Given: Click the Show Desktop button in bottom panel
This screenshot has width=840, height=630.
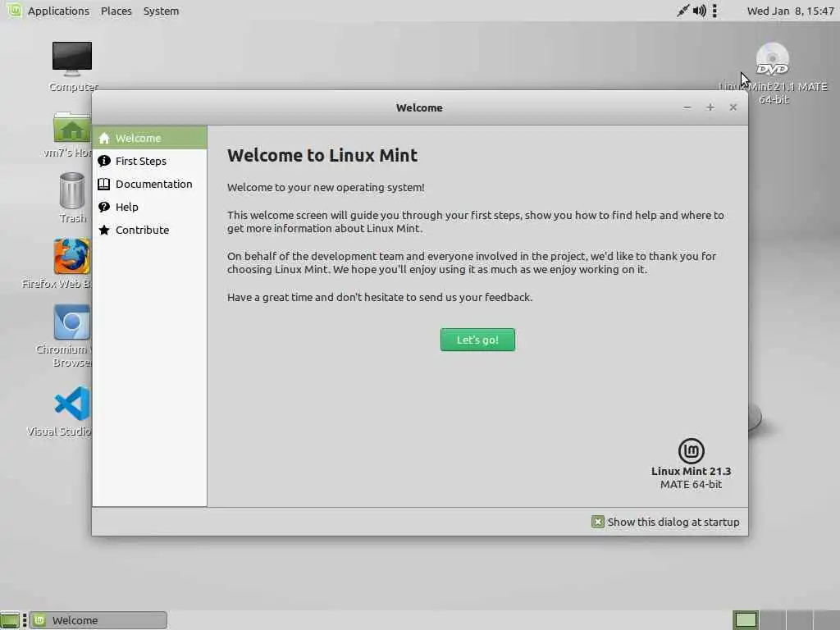Looking at the screenshot, I should (10, 620).
